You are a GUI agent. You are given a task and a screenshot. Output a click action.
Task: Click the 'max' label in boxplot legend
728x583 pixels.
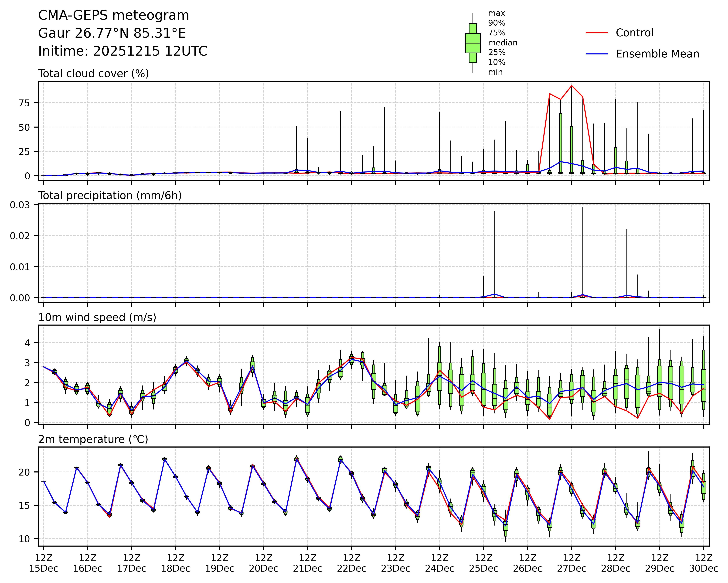tap(496, 13)
